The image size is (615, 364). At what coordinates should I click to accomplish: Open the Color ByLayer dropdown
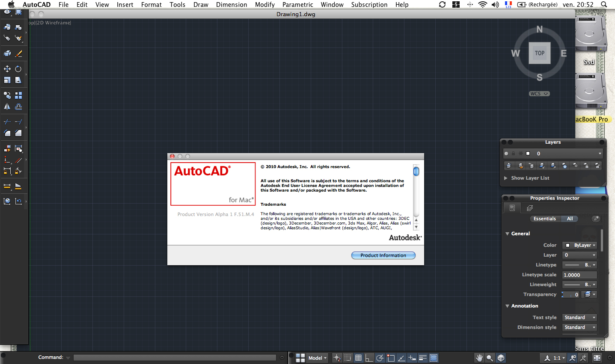(x=579, y=245)
